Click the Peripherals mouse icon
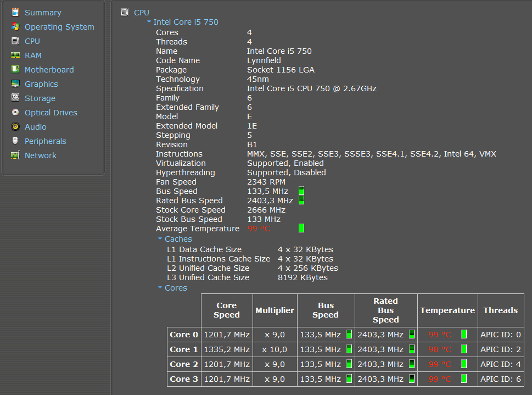532x395 pixels. click(x=15, y=141)
